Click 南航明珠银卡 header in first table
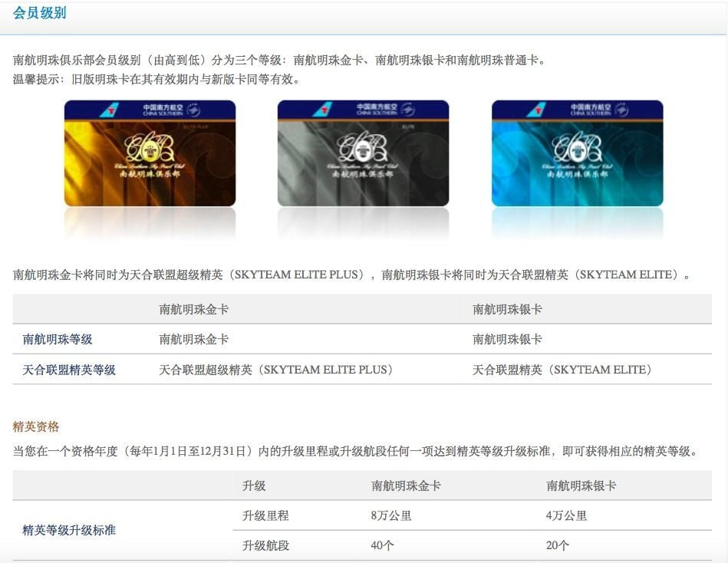Viewport: 728px width, 563px height. point(507,310)
